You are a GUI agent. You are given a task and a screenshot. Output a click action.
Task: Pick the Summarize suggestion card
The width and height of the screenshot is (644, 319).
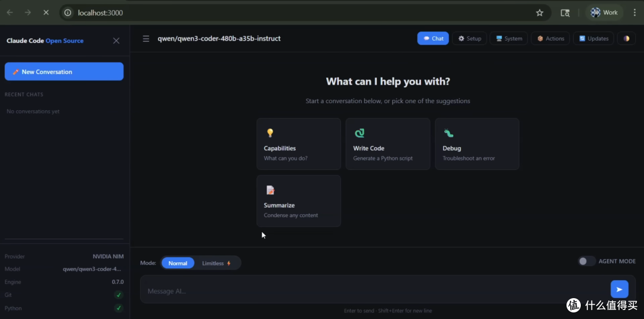coord(299,201)
